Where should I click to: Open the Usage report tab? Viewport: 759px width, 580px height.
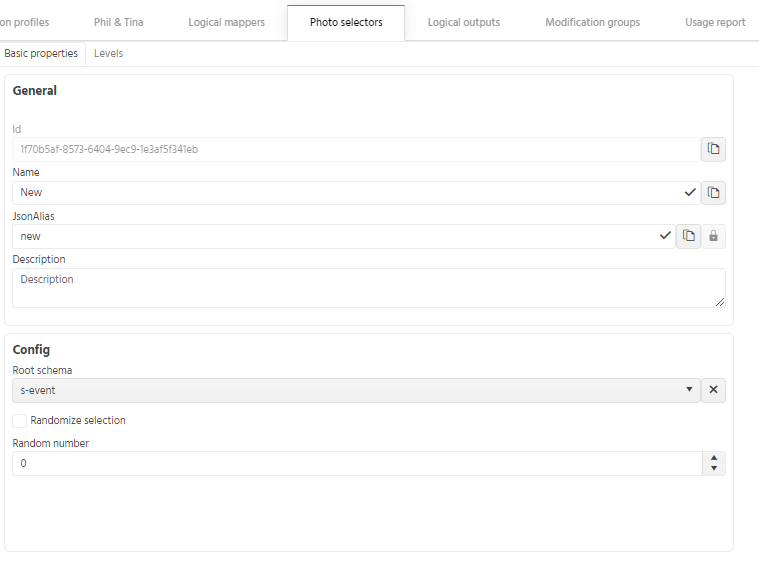click(x=715, y=22)
